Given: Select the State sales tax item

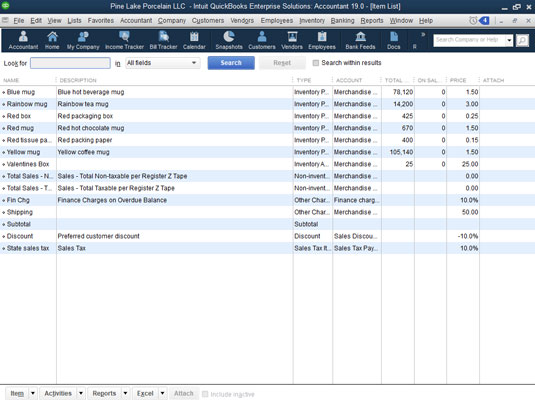Looking at the screenshot, I should (x=28, y=248).
